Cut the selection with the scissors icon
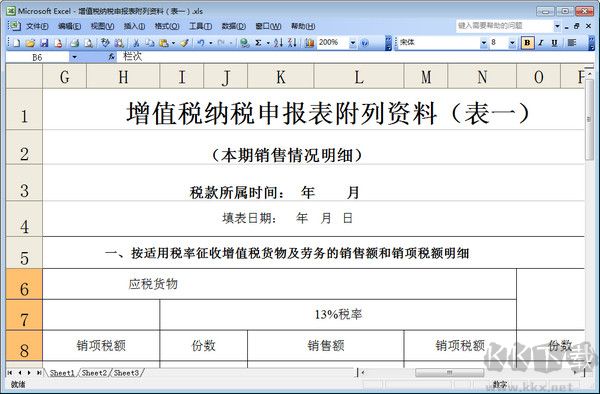The height and width of the screenshot is (394, 600). click(136, 43)
